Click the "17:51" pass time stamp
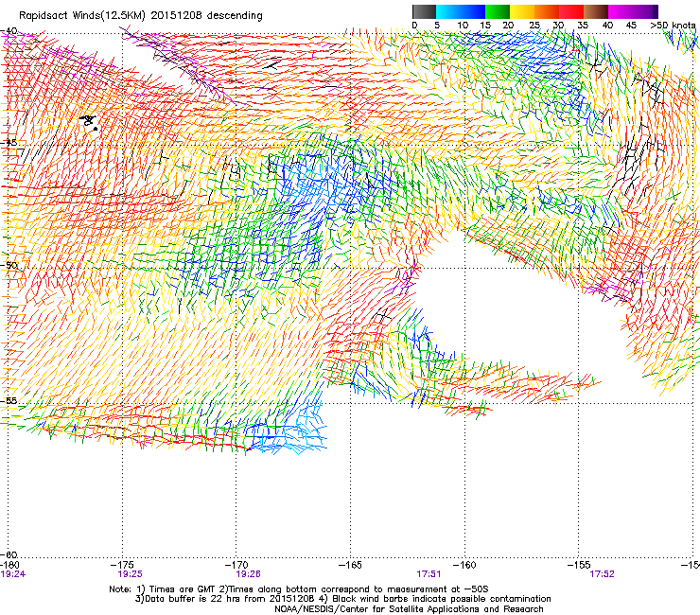This screenshot has height=615, width=700. [429, 574]
